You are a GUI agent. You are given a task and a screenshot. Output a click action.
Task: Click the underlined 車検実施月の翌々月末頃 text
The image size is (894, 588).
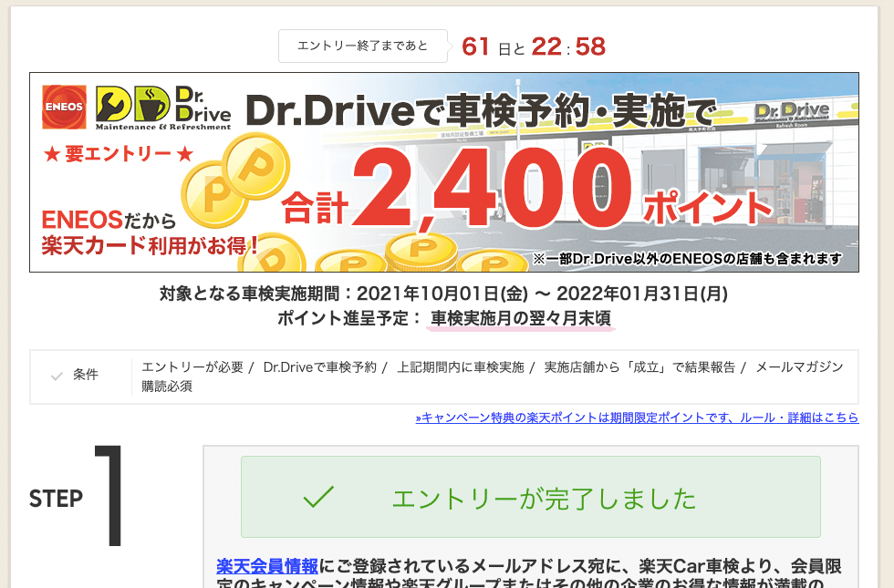tap(520, 318)
